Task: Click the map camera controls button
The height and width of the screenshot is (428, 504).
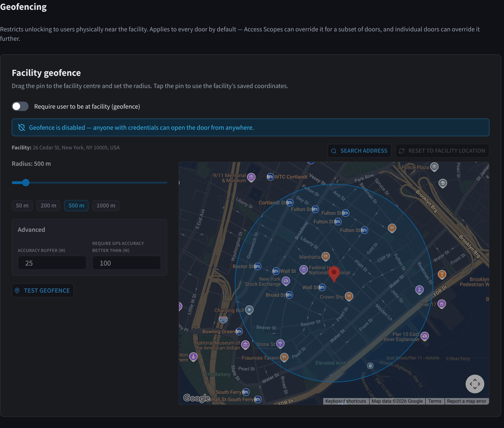Action: 475,384
